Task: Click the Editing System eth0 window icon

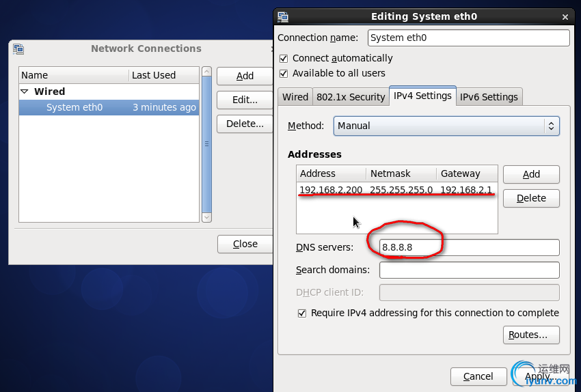Action: point(283,16)
